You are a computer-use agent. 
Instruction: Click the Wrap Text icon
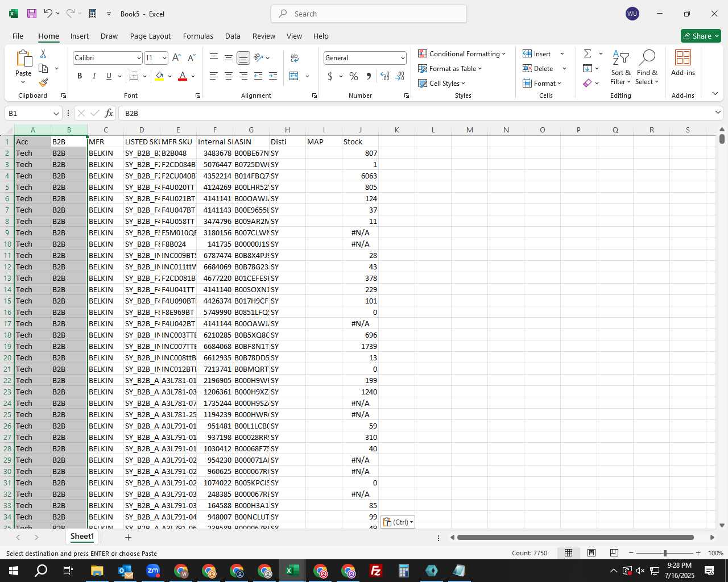tap(295, 58)
